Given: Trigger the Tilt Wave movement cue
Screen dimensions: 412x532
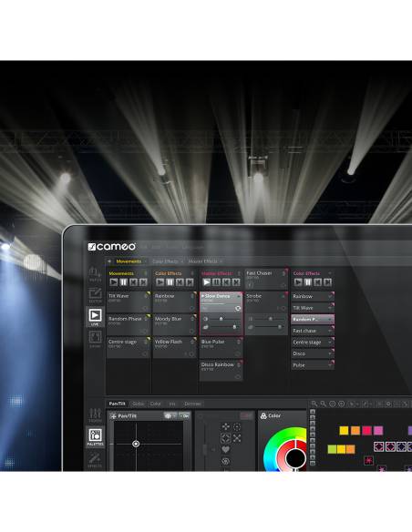Looking at the screenshot, I should point(129,302).
